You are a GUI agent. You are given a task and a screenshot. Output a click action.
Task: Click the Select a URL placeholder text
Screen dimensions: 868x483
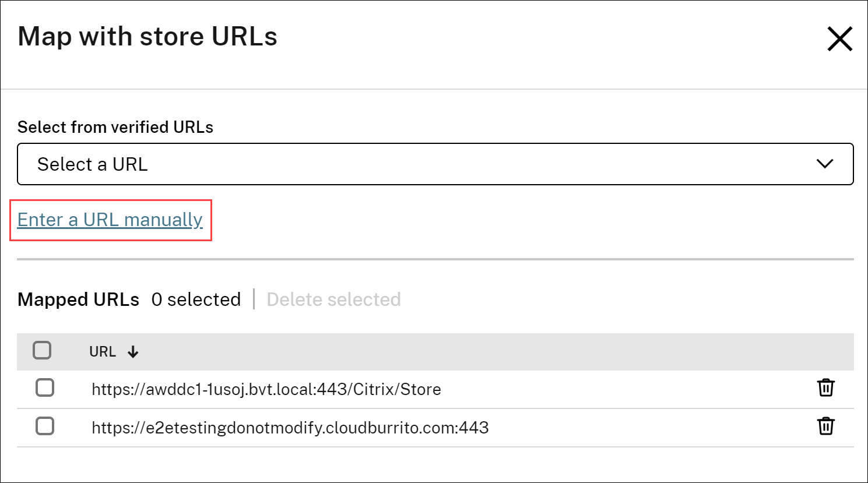point(93,164)
